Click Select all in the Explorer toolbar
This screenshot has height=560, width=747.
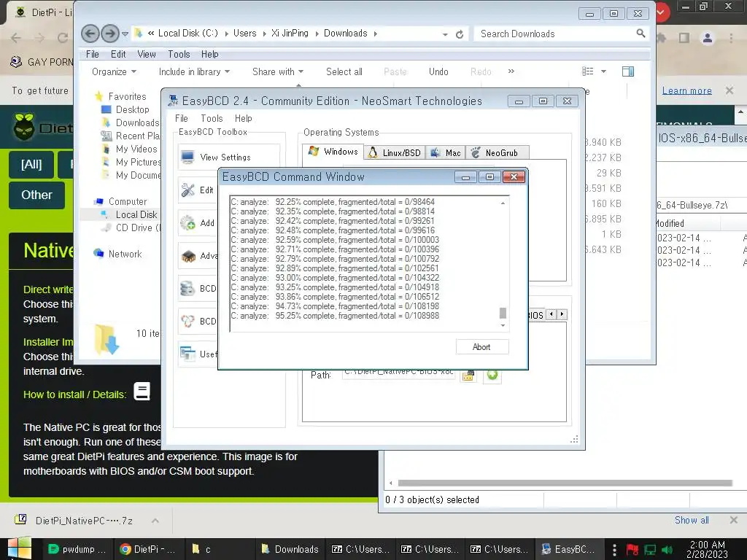[x=344, y=72]
